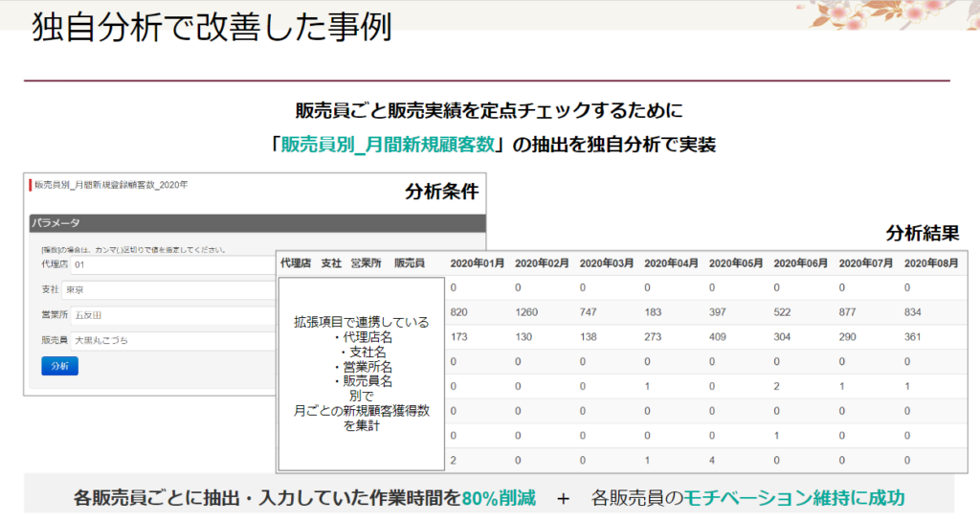Click the cell showing 1260

pyautogui.click(x=527, y=312)
